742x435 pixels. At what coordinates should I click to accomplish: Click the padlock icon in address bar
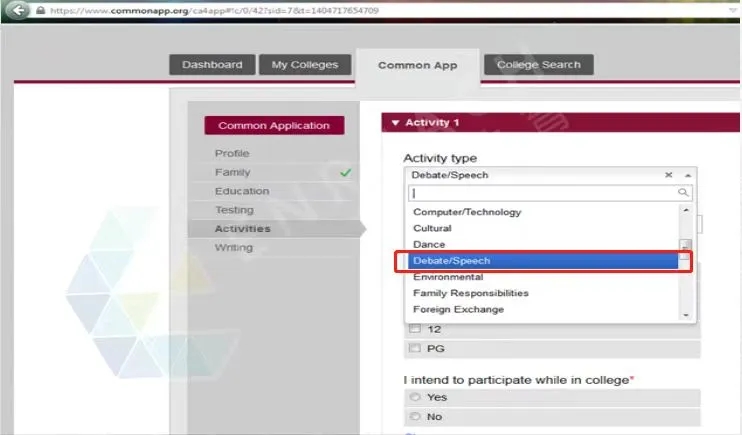[41, 10]
